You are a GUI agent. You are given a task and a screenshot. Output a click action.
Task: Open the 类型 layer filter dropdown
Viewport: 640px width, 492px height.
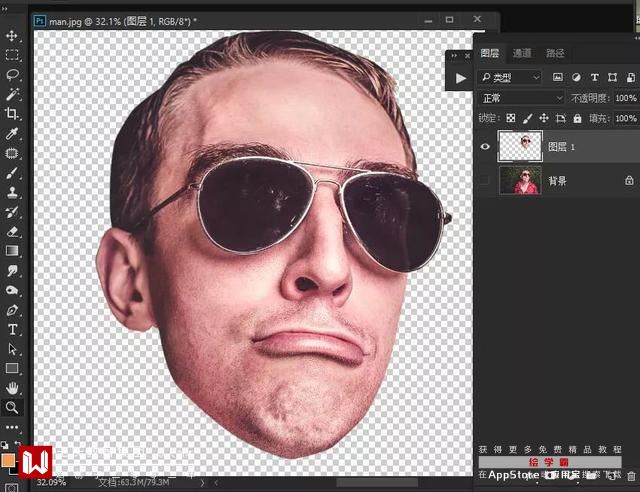click(x=510, y=77)
